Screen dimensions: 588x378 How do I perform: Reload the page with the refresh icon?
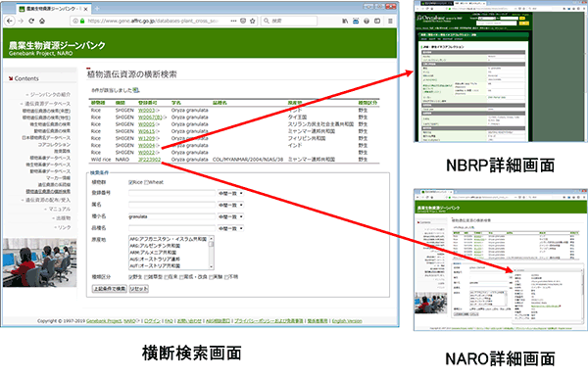(x=31, y=21)
